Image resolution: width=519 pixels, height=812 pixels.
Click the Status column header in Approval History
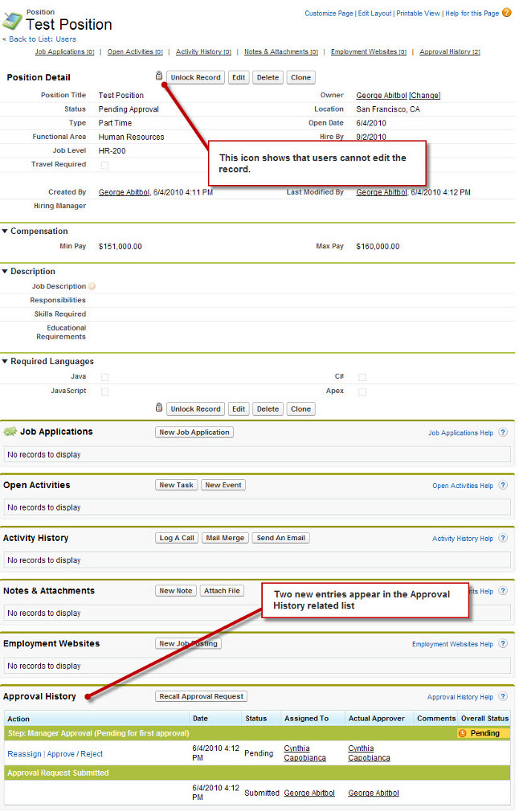pos(256,718)
